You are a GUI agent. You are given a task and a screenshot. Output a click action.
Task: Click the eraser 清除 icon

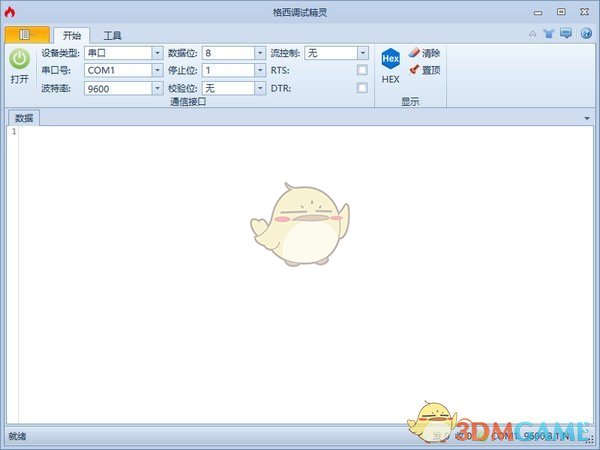click(x=414, y=53)
